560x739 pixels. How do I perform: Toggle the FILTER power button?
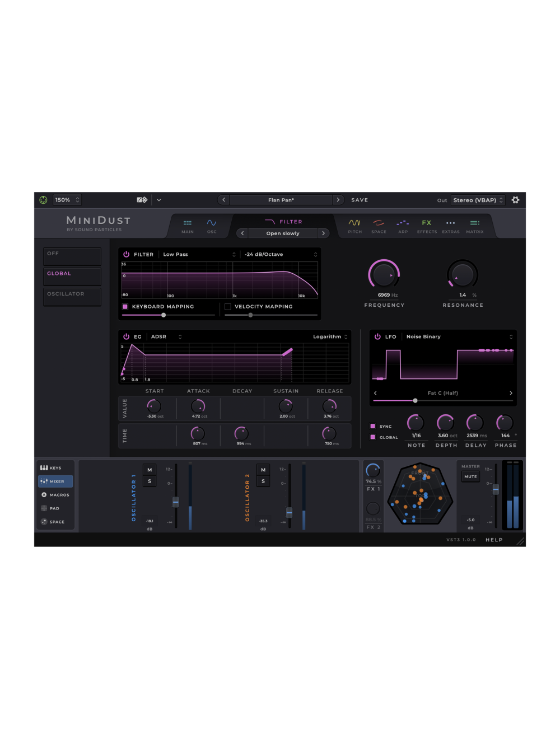pyautogui.click(x=126, y=254)
